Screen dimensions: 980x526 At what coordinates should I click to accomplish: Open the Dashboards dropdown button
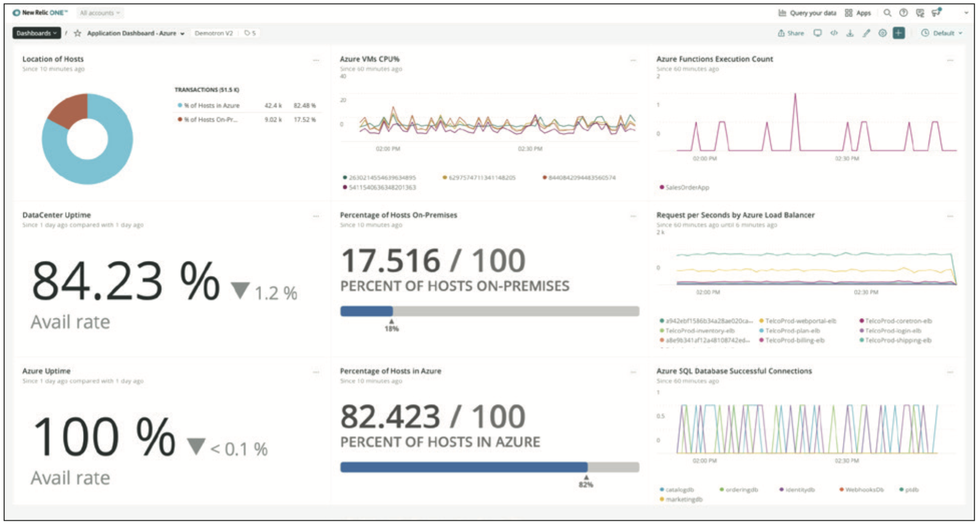click(36, 33)
